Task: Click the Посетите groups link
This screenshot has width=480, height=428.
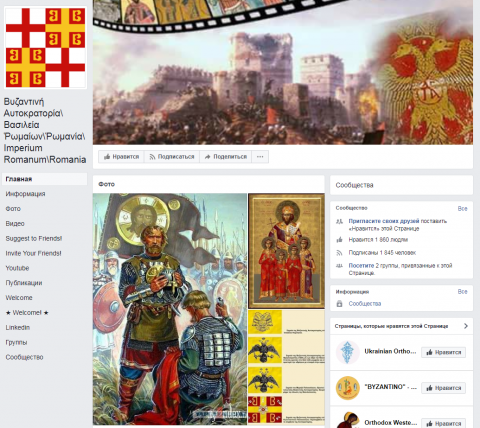Action: click(x=361, y=266)
